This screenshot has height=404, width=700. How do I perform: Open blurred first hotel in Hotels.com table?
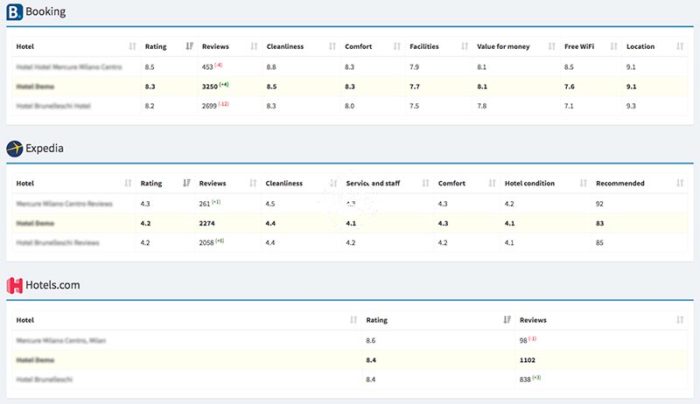[x=61, y=341]
